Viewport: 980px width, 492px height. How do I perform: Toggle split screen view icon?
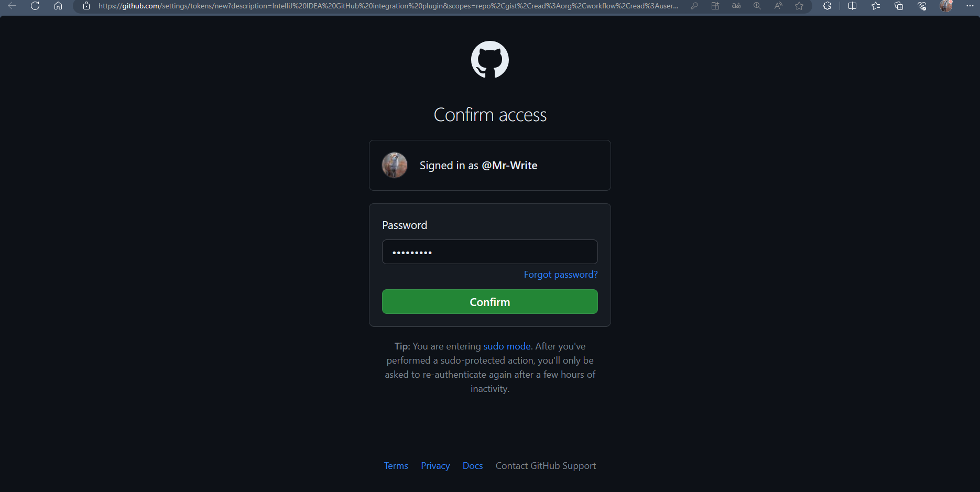pos(853,6)
